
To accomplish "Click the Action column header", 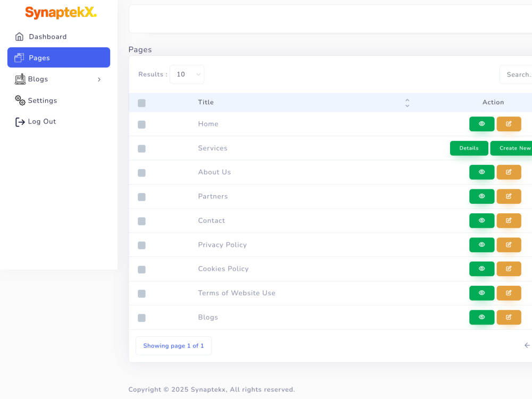I will pos(493,102).
